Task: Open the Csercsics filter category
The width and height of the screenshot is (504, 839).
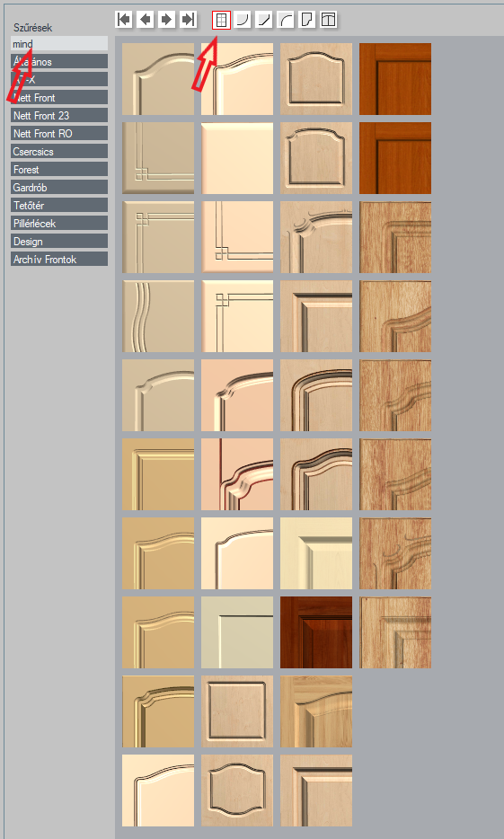Action: [59, 151]
